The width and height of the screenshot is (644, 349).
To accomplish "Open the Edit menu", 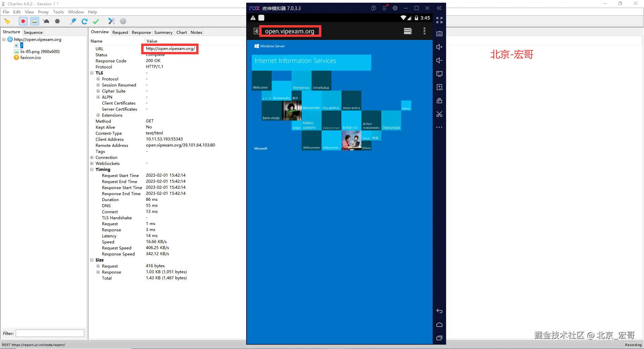I will tap(17, 12).
